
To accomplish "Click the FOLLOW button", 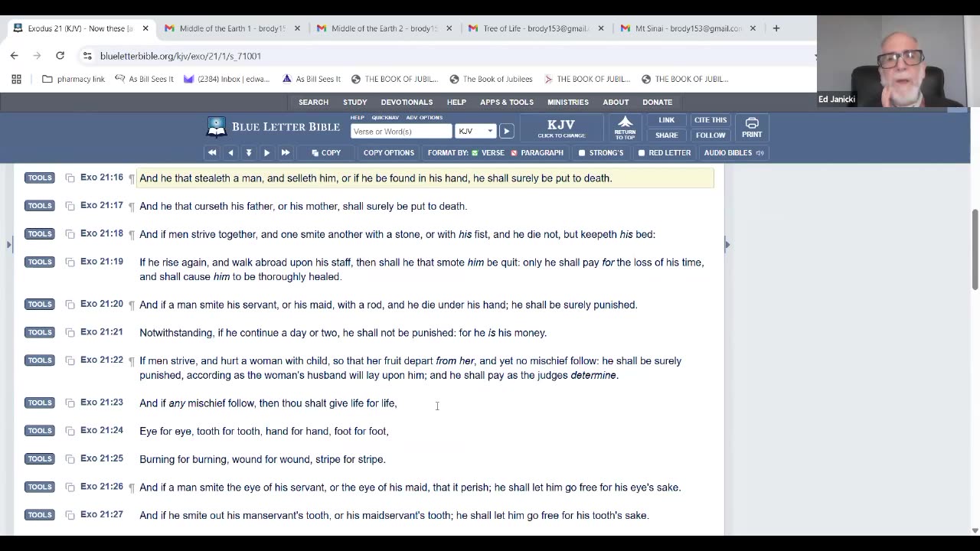I will 710,135.
